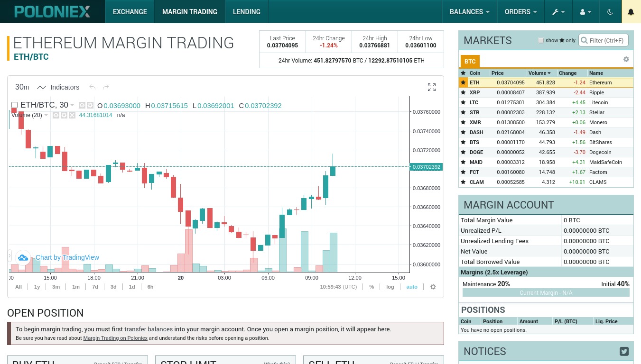This screenshot has width=641, height=364.
Task: Click the 'transfer balances' link
Action: pyautogui.click(x=149, y=329)
